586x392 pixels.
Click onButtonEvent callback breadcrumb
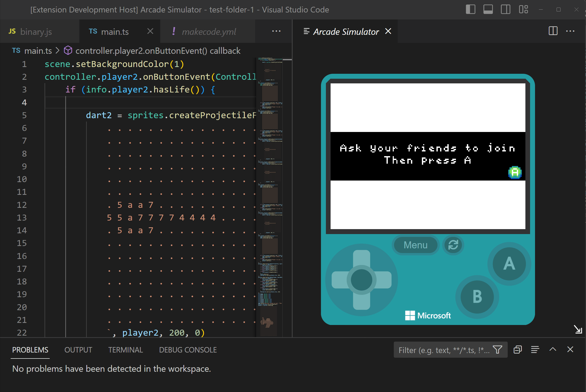tap(158, 51)
